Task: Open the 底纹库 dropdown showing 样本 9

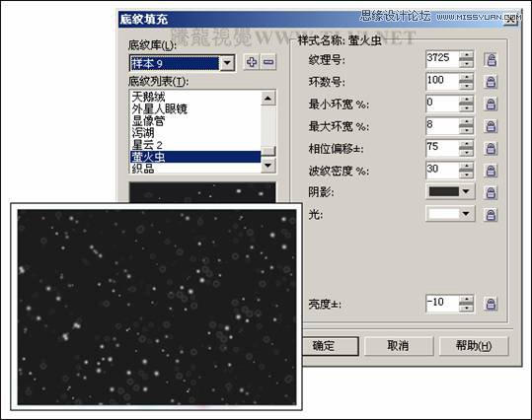Action: click(x=227, y=63)
